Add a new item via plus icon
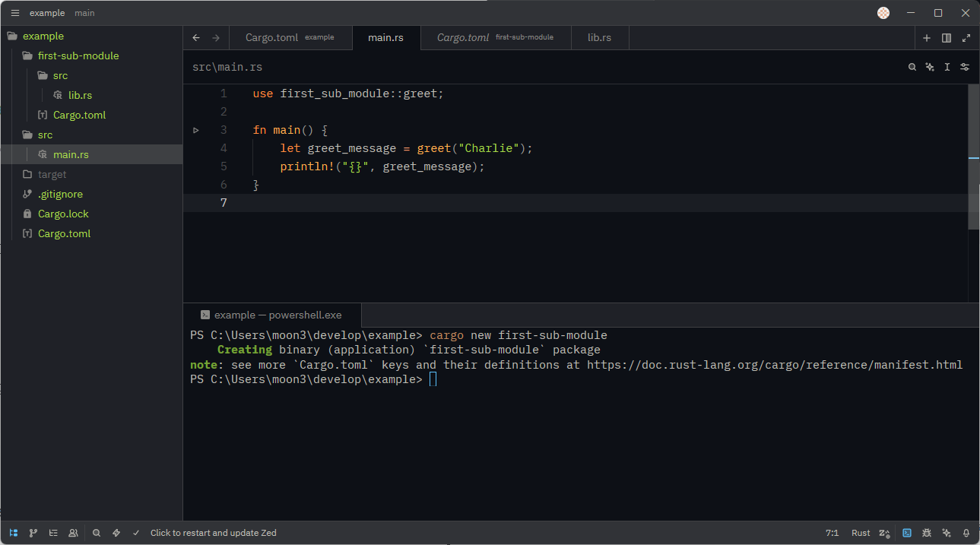Viewport: 980px width, 545px height. [x=927, y=38]
